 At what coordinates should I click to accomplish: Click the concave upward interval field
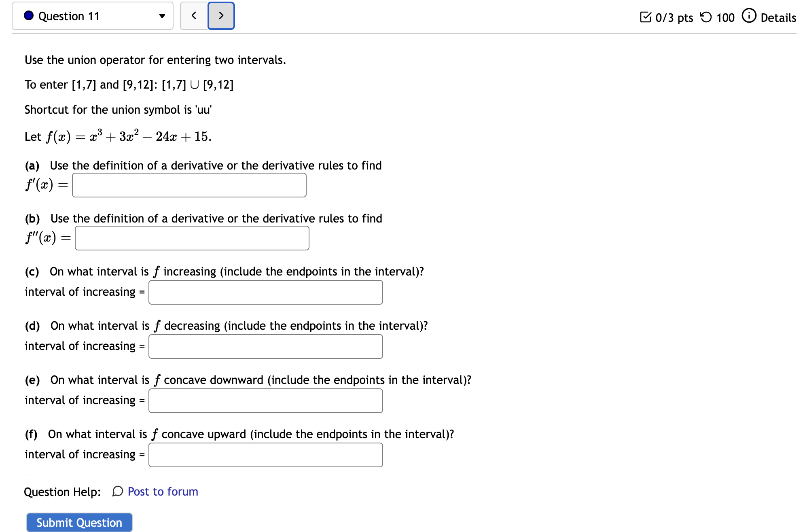point(265,455)
